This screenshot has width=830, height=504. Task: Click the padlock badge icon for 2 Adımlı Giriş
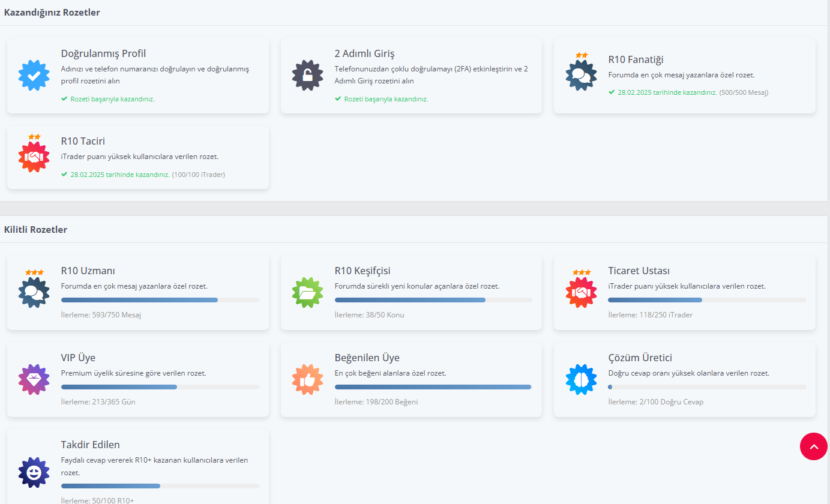307,76
